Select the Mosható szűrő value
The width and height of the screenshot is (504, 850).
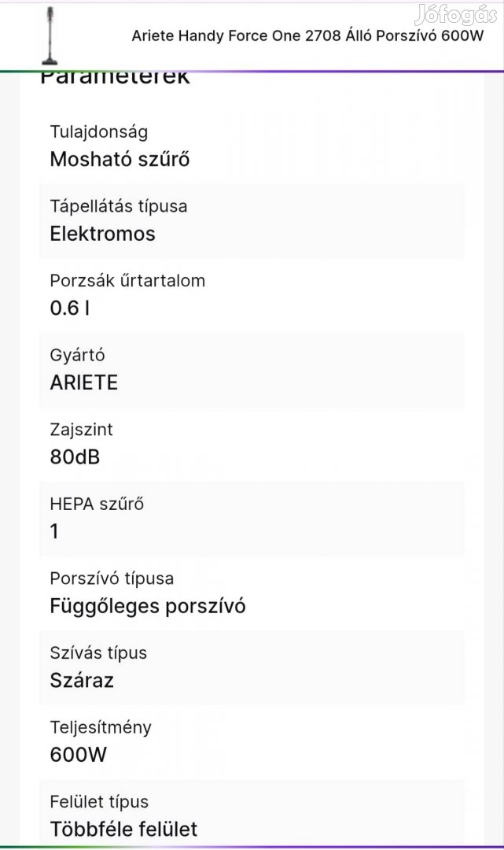pyautogui.click(x=120, y=159)
